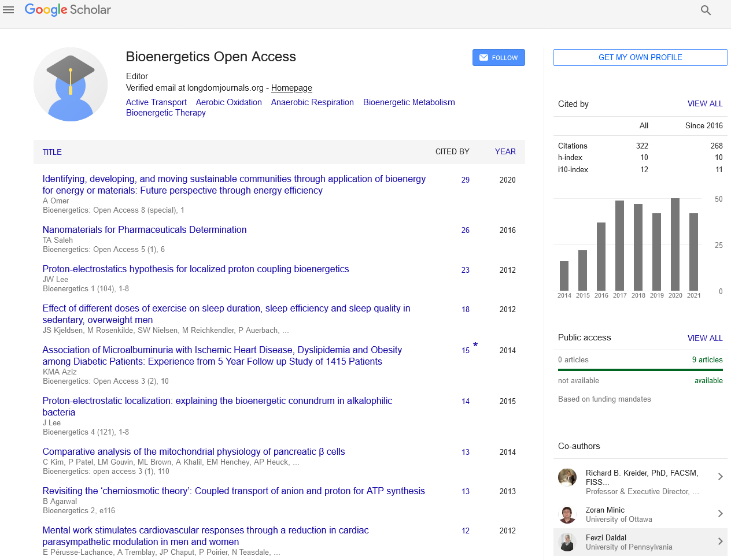This screenshot has width=731, height=560.
Task: View 13 citations for pancreatic cells article
Action: 466,452
